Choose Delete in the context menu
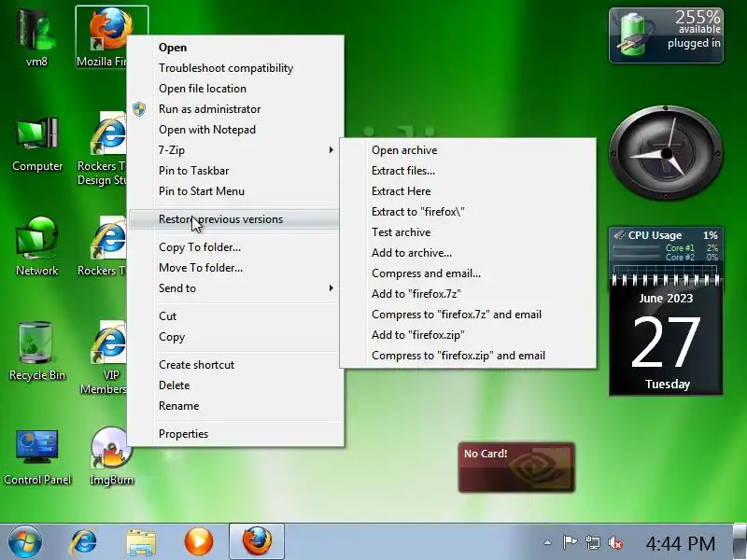The height and width of the screenshot is (560, 747). point(236,385)
